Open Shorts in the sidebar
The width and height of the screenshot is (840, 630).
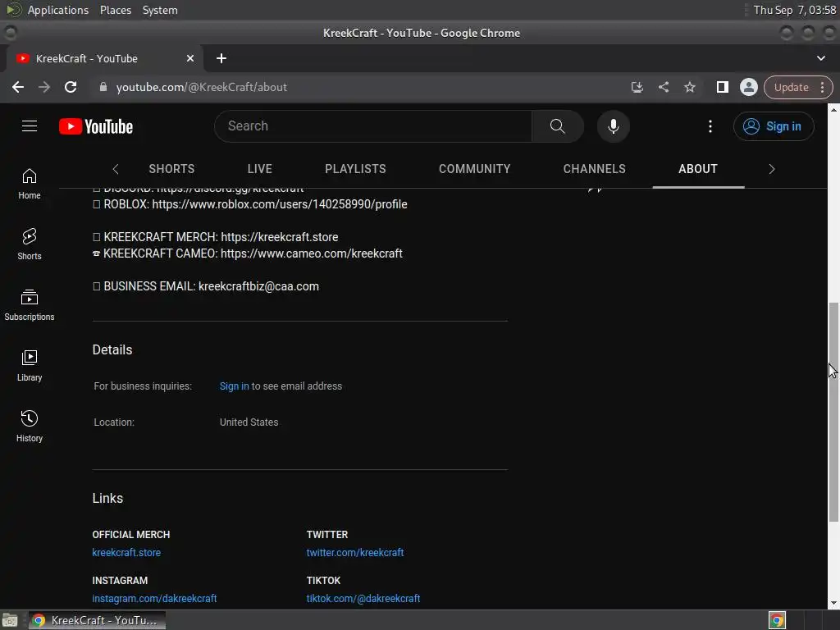(30, 244)
